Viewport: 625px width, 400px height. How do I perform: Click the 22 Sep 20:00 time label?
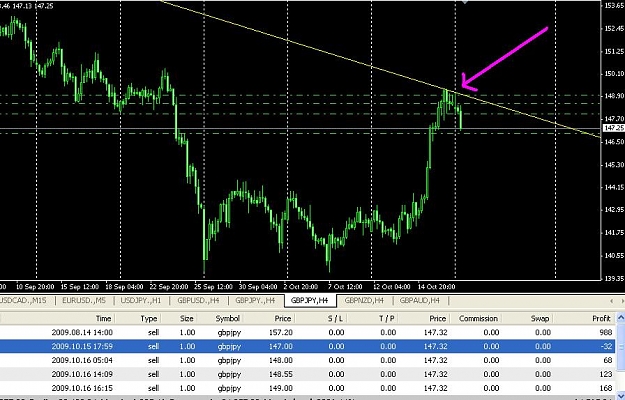tap(169, 286)
